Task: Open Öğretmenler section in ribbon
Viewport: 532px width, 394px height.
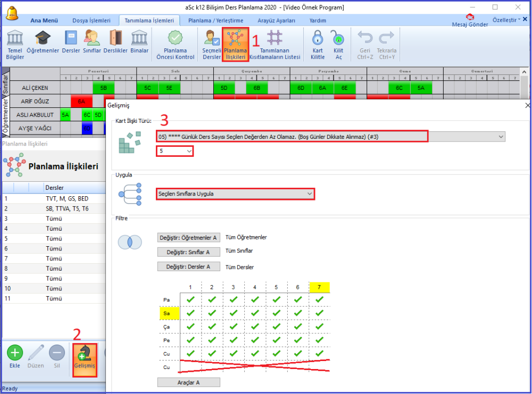Action: (43, 41)
